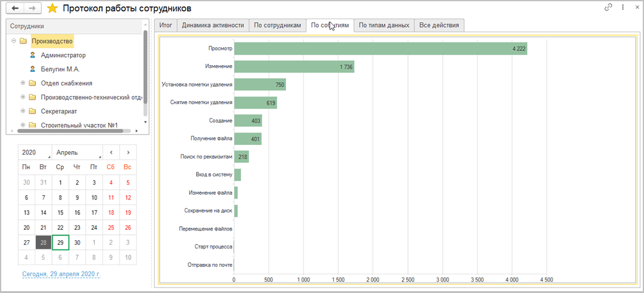Go to previous month in calendar
644x293 pixels.
click(x=111, y=152)
